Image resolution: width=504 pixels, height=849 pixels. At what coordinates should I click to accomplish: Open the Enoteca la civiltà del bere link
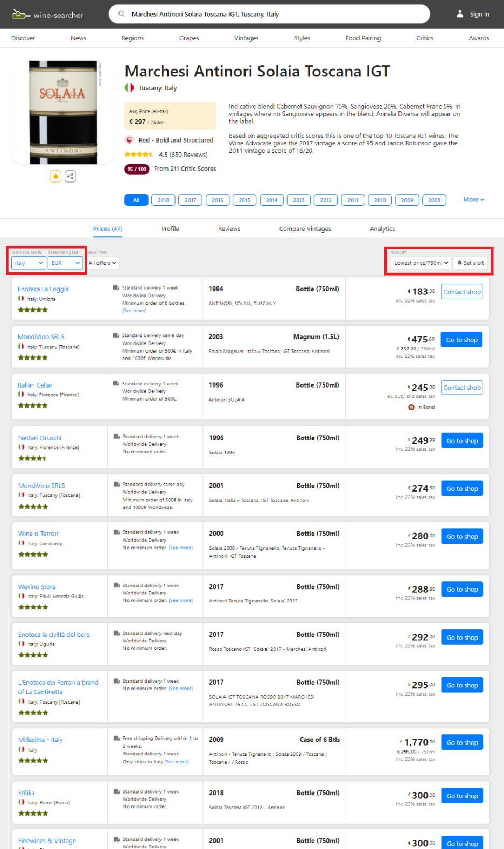[x=54, y=635]
